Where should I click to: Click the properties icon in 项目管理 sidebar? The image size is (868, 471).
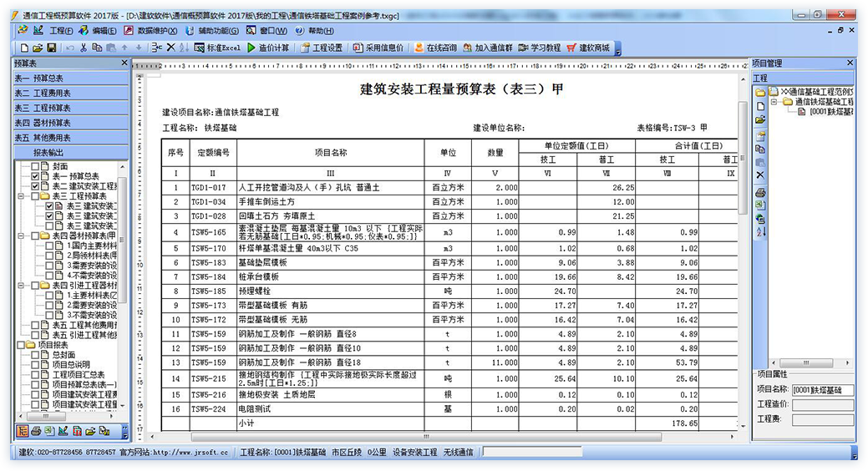pos(760,136)
